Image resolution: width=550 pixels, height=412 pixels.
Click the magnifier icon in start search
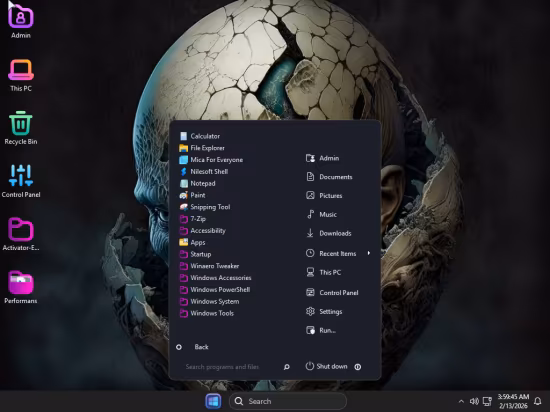click(x=287, y=367)
